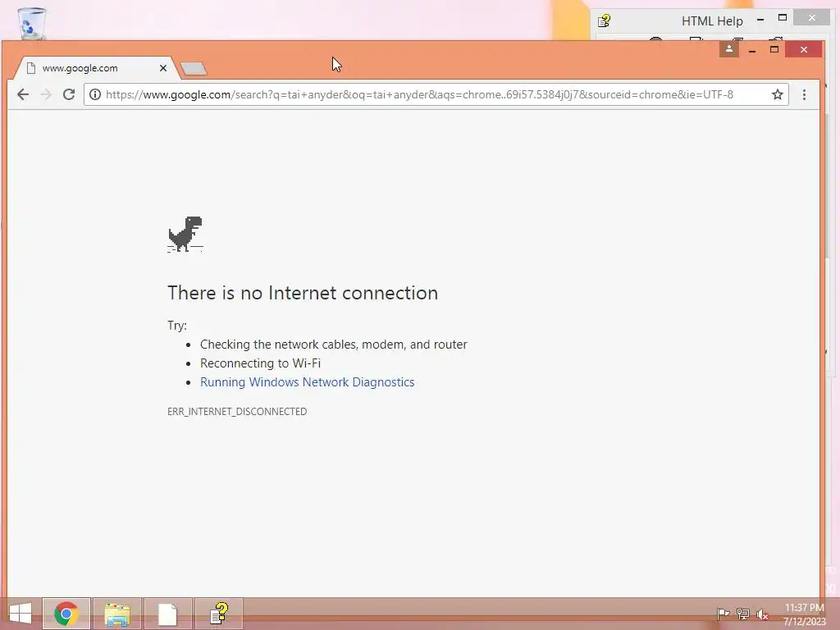Open the network status tray icon
Viewport: 840px width, 630px height.
(x=742, y=614)
